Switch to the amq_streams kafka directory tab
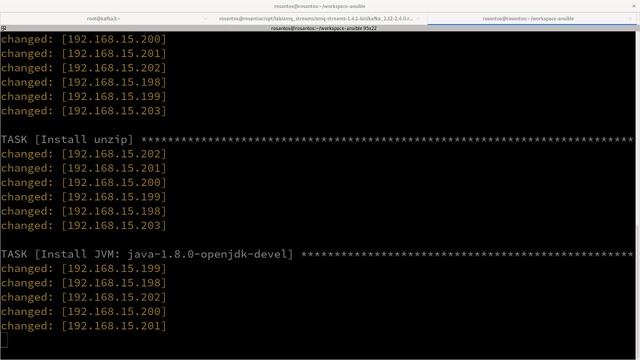 [315, 19]
